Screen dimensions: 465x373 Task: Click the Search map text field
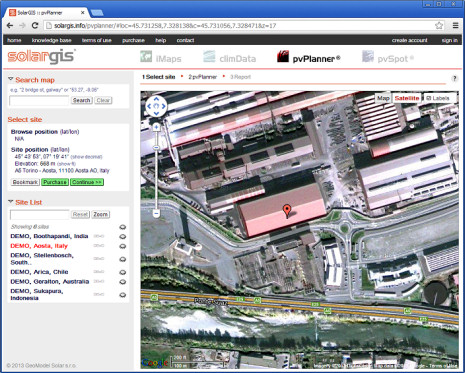coord(39,100)
